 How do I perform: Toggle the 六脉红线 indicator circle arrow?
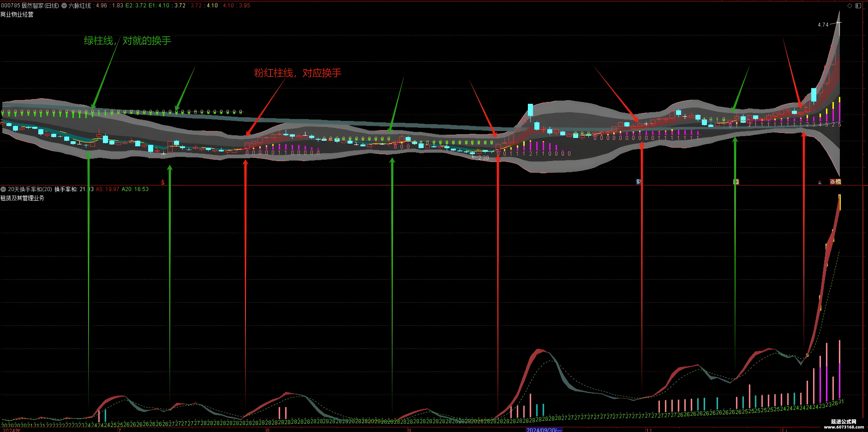pyautogui.click(x=64, y=6)
